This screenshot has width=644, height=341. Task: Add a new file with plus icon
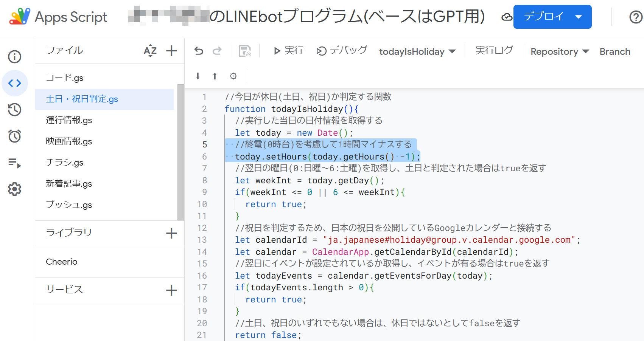(171, 50)
